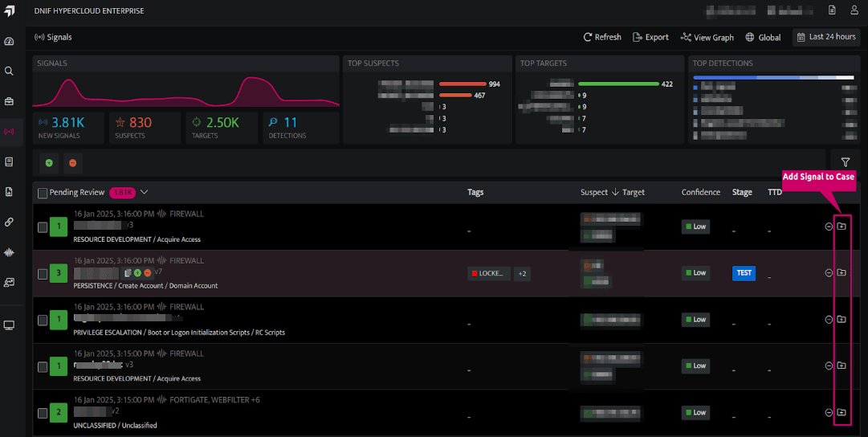Click the blue TEST stage badge
This screenshot has height=437, width=868.
tap(744, 273)
